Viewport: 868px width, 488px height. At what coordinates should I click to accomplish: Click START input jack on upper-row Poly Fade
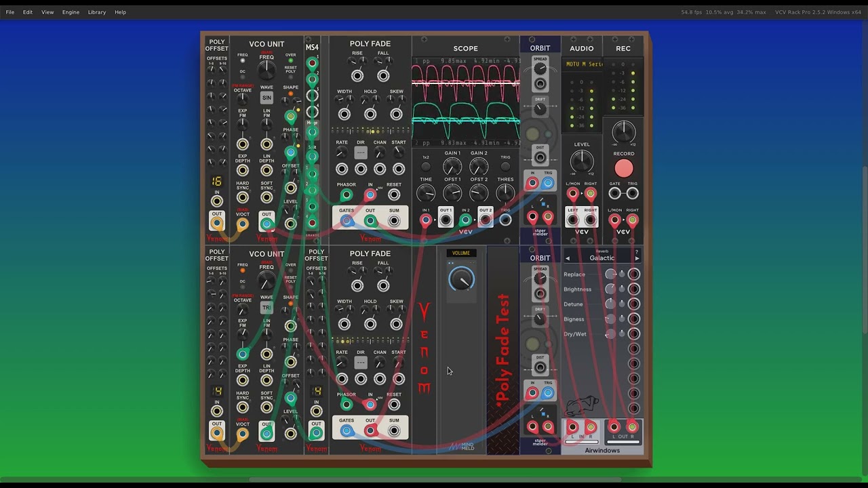[399, 169]
